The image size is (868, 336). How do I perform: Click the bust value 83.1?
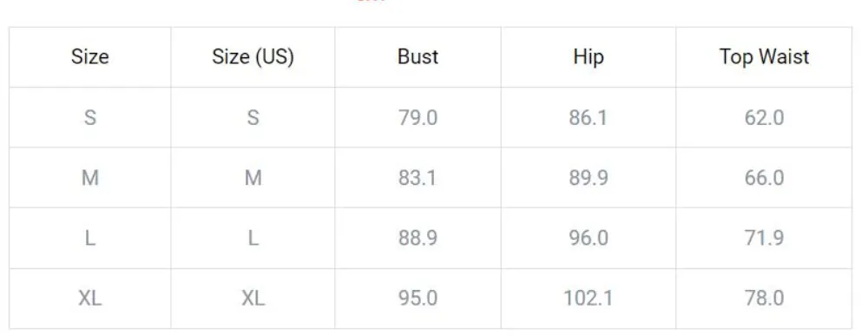point(418,178)
